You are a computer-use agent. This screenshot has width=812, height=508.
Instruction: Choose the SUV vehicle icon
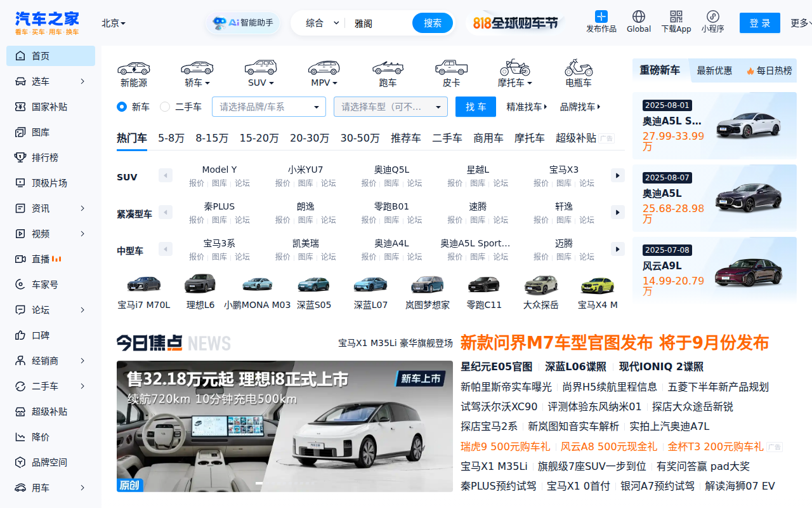pyautogui.click(x=261, y=73)
